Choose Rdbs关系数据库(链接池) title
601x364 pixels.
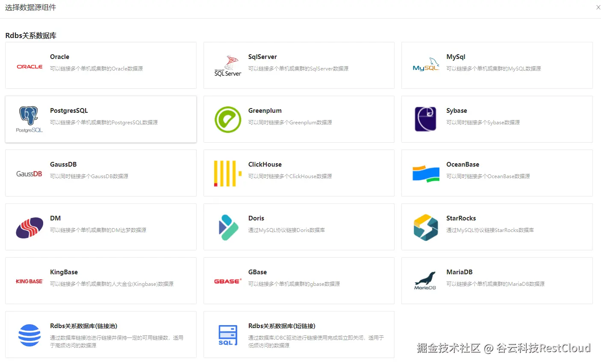point(83,326)
